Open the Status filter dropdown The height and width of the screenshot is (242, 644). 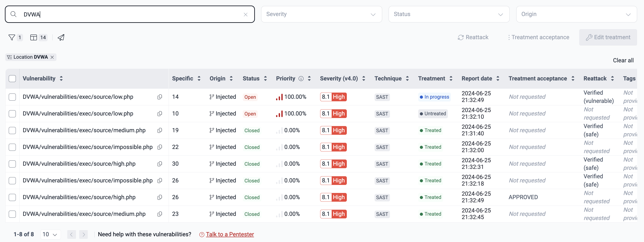(x=449, y=14)
